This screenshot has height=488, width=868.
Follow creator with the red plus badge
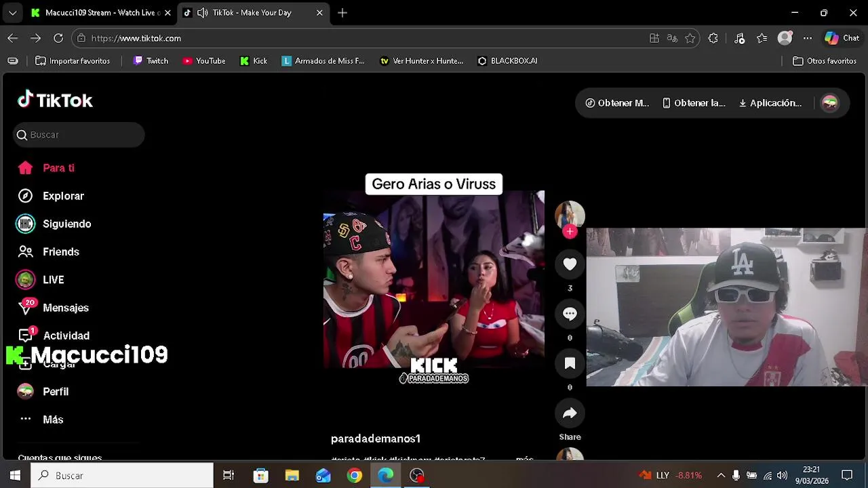tap(570, 232)
